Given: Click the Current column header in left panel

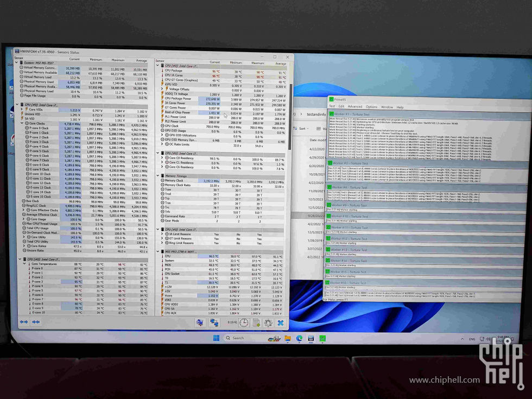Looking at the screenshot, I should (74, 59).
